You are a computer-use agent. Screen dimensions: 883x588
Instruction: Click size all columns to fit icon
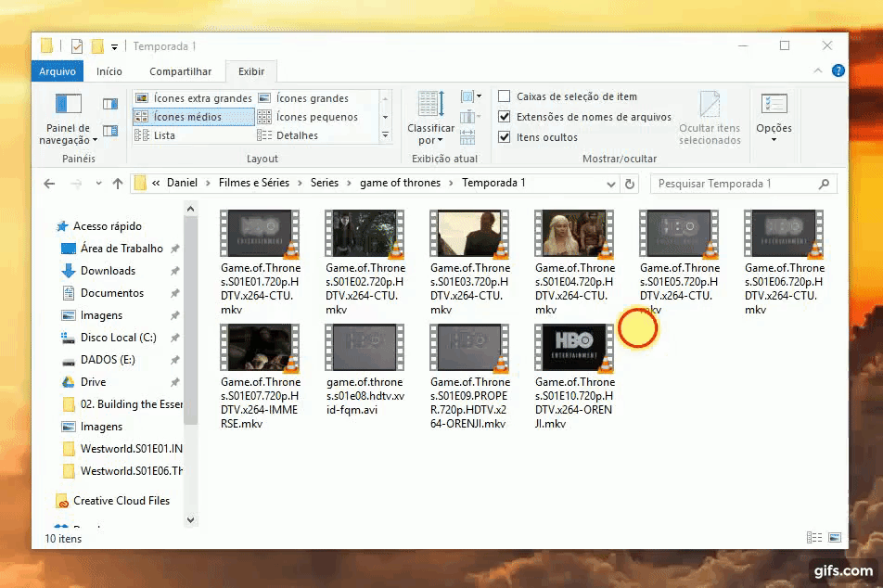click(x=467, y=137)
